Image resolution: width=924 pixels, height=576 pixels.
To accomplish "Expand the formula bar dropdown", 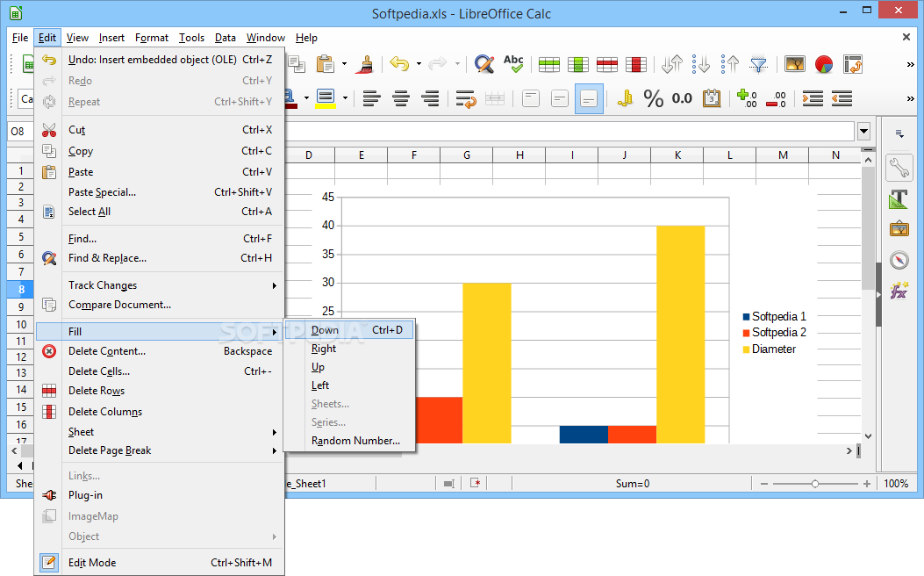I will click(864, 131).
